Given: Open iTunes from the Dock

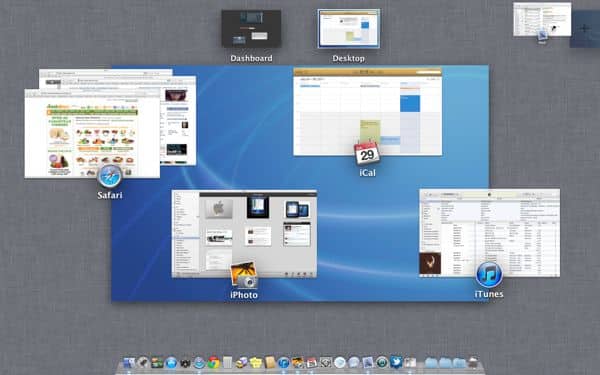Looking at the screenshot, I should click(284, 363).
